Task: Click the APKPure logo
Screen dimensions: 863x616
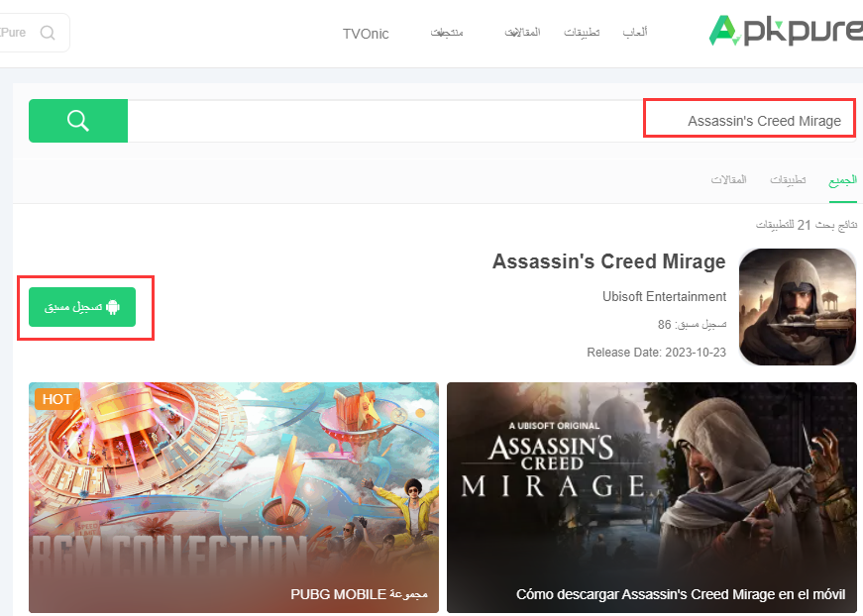Action: [786, 31]
